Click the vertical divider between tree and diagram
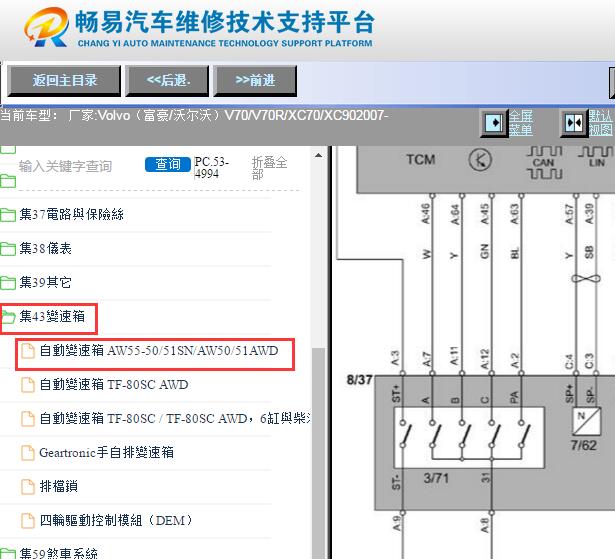Viewport: 615px width, 559px height. point(330,352)
